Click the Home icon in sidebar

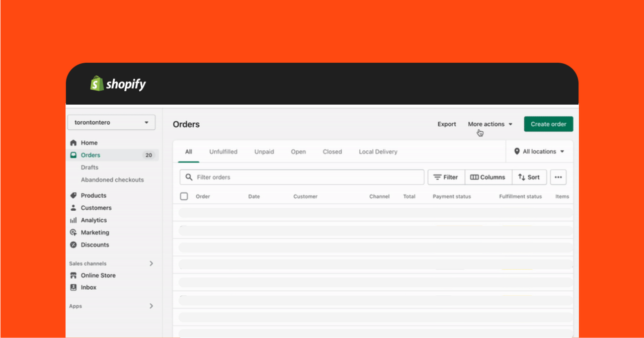[x=73, y=143]
